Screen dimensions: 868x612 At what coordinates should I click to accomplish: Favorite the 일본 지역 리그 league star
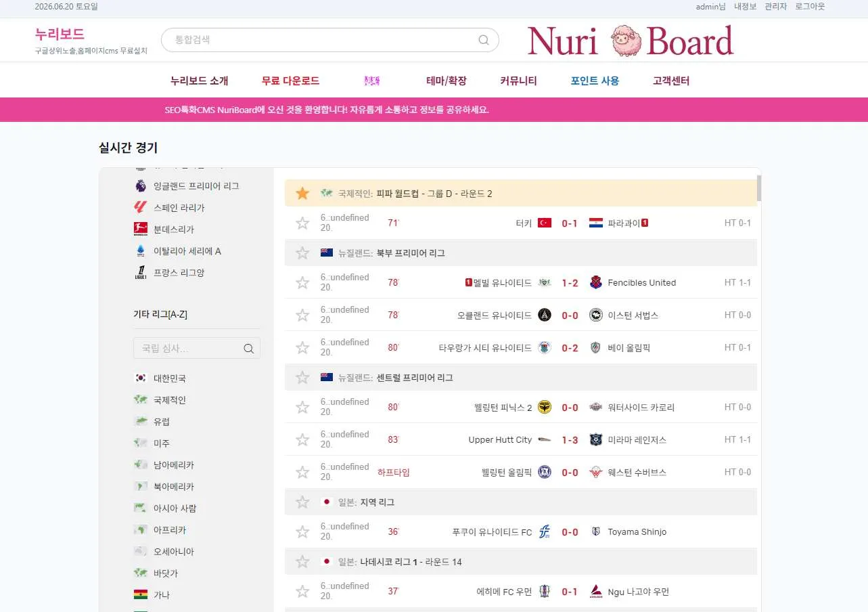(302, 502)
